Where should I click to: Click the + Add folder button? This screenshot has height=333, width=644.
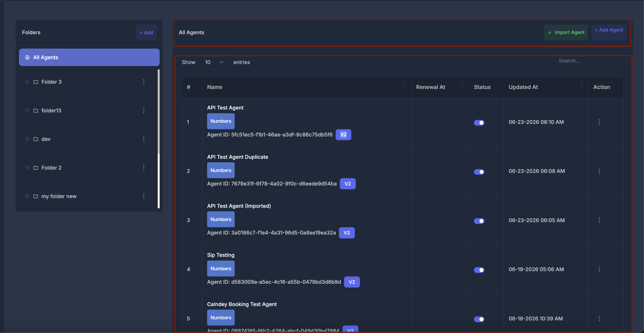146,32
